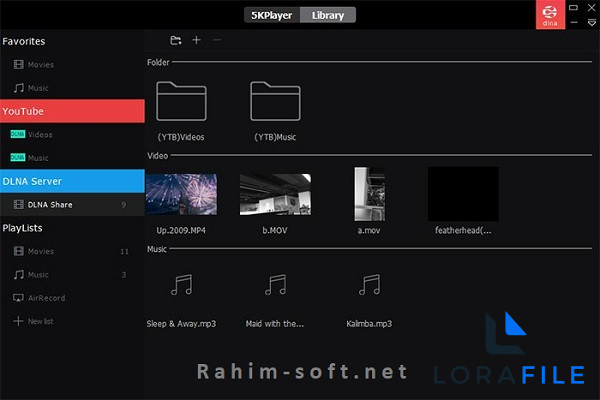Select the DLNA Server section header
This screenshot has width=600, height=400.
[72, 181]
